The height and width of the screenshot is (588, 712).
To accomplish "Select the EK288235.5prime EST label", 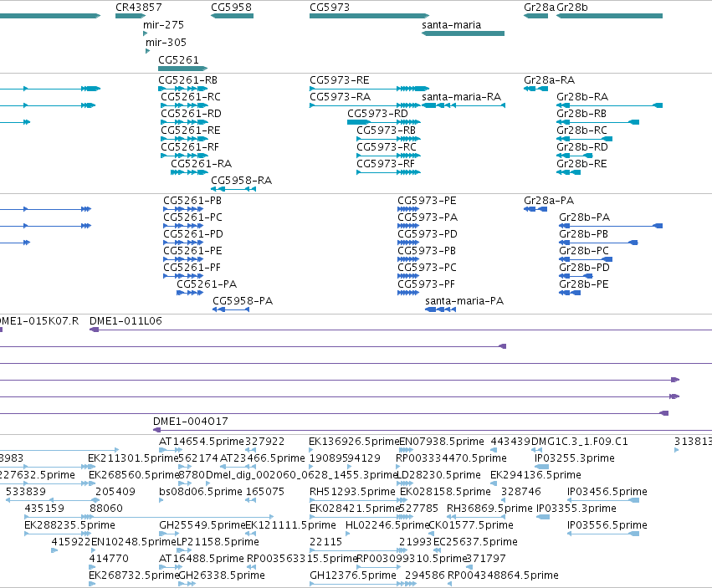I will (x=70, y=525).
